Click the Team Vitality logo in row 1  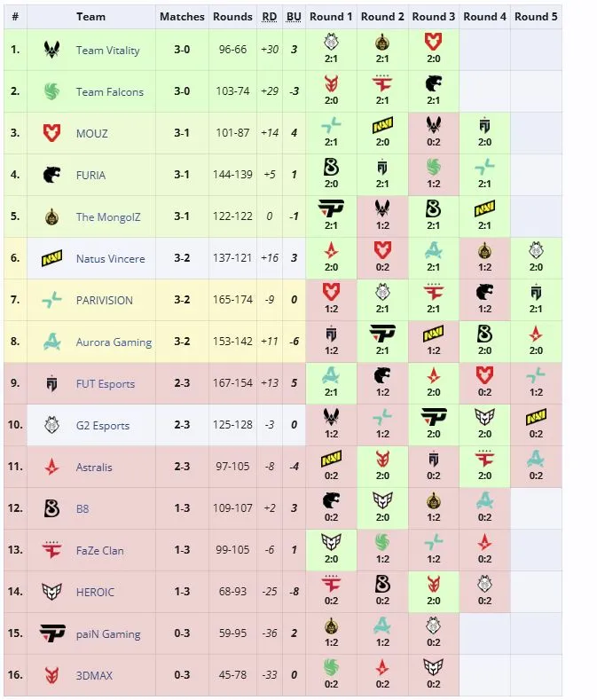tap(51, 50)
